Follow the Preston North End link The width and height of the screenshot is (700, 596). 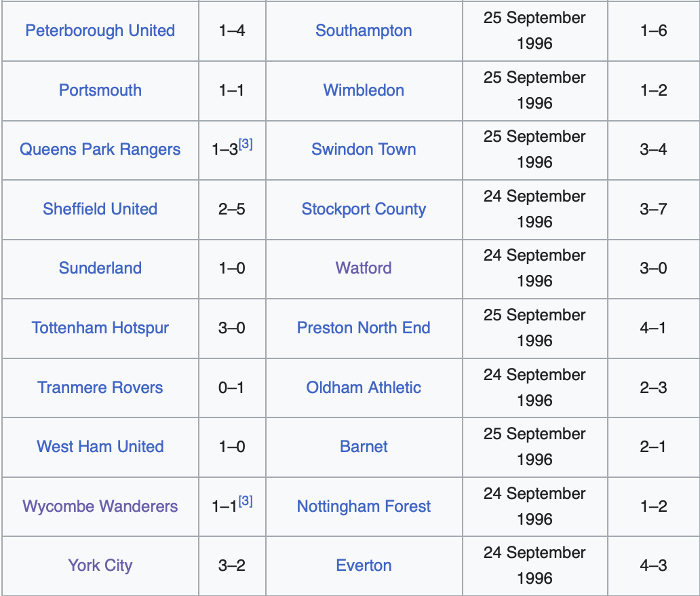[364, 328]
